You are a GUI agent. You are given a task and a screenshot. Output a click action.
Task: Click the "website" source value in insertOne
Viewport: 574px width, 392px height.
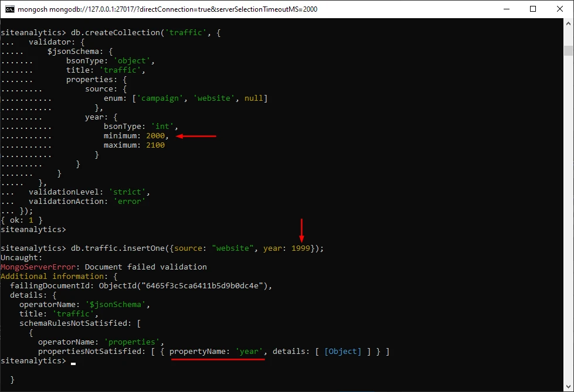pyautogui.click(x=232, y=248)
